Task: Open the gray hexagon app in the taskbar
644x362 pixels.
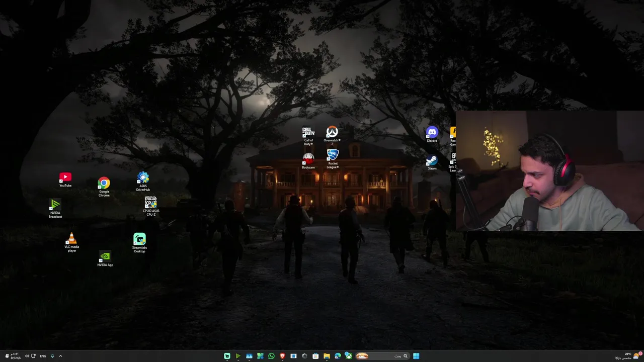Action: click(304, 356)
